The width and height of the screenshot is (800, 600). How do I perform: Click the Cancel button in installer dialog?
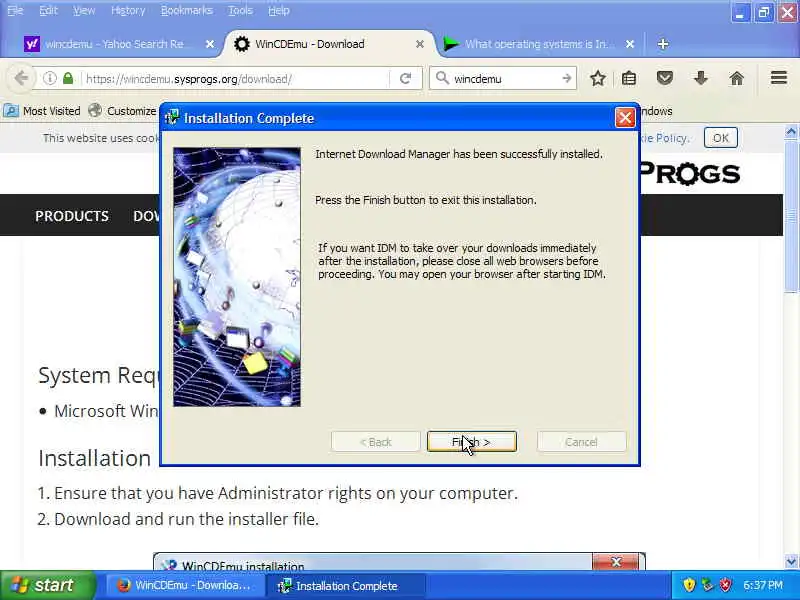click(581, 442)
